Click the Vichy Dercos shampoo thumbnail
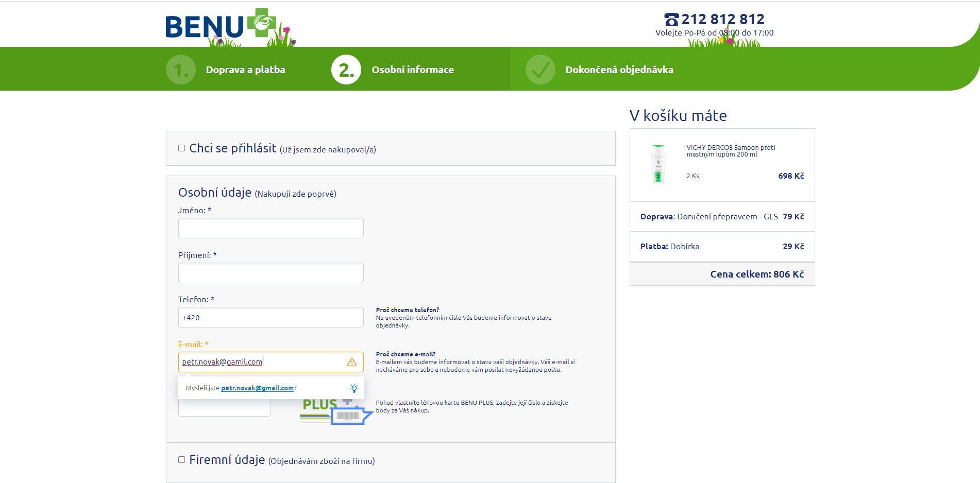The image size is (980, 483). click(658, 164)
